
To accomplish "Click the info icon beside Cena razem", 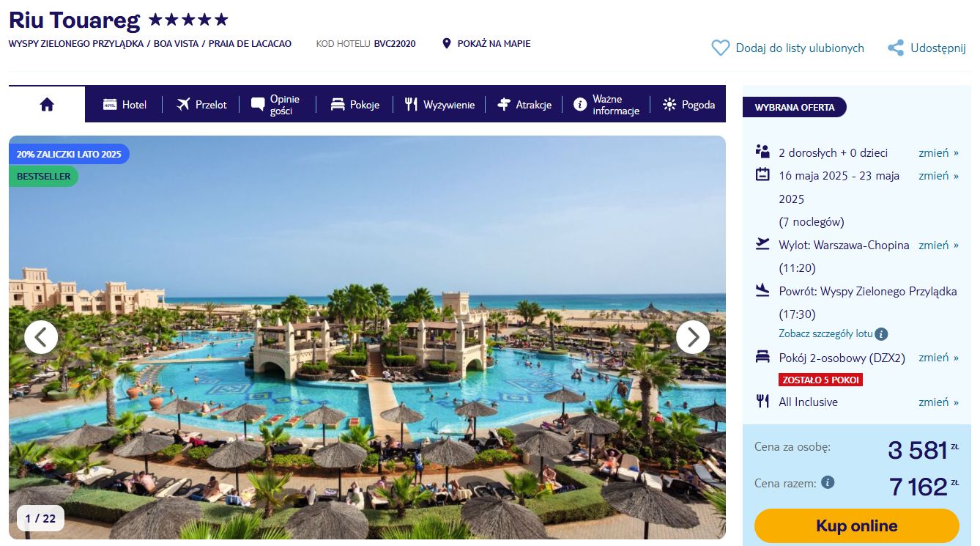I will (828, 483).
